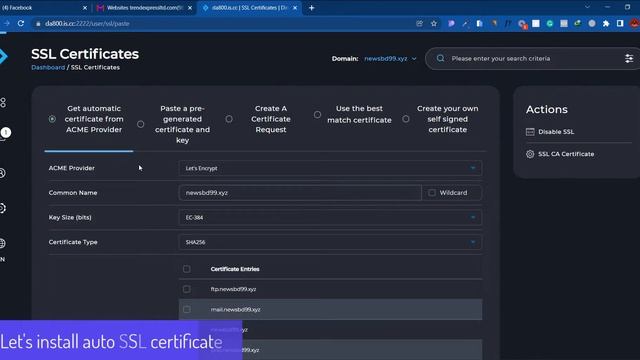Select Create your own self signed certificate radio
The image size is (640, 360).
406,119
